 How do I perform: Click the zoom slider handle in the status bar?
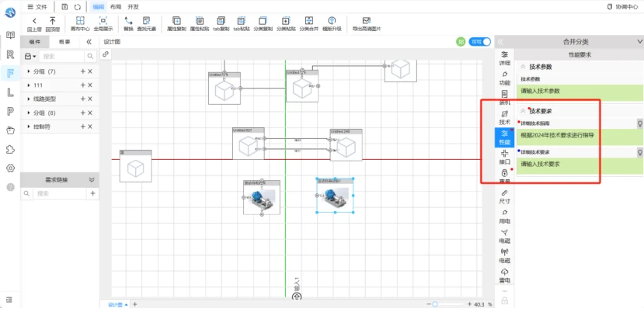point(435,304)
